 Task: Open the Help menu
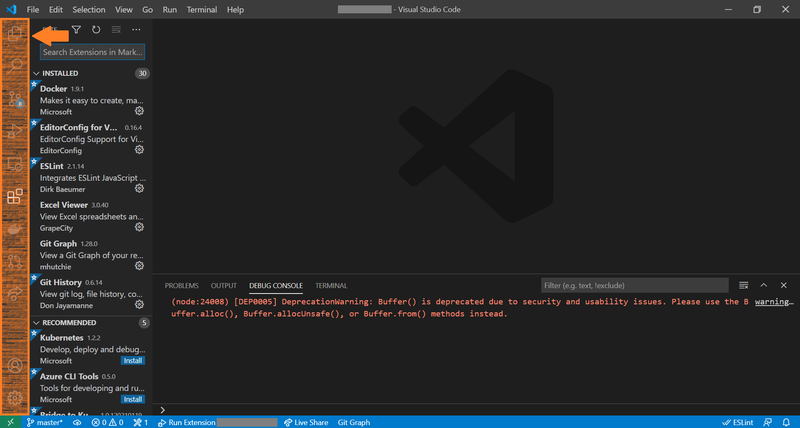(235, 9)
